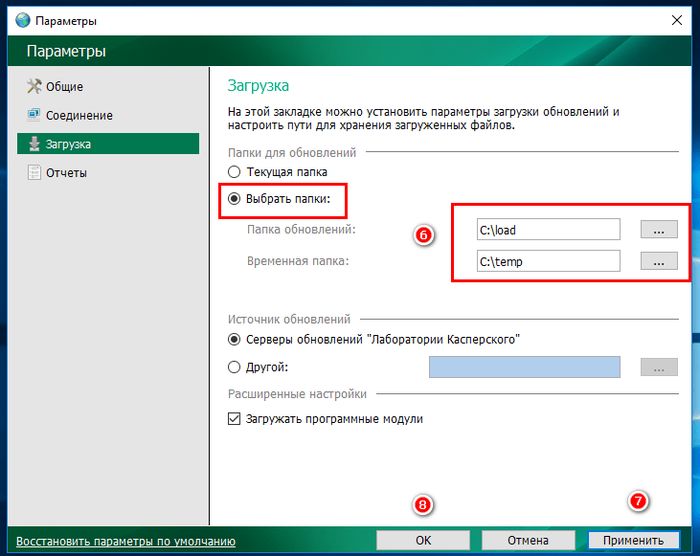The width and height of the screenshot is (700, 556).
Task: Click the blue Другой source input field
Action: tap(525, 367)
